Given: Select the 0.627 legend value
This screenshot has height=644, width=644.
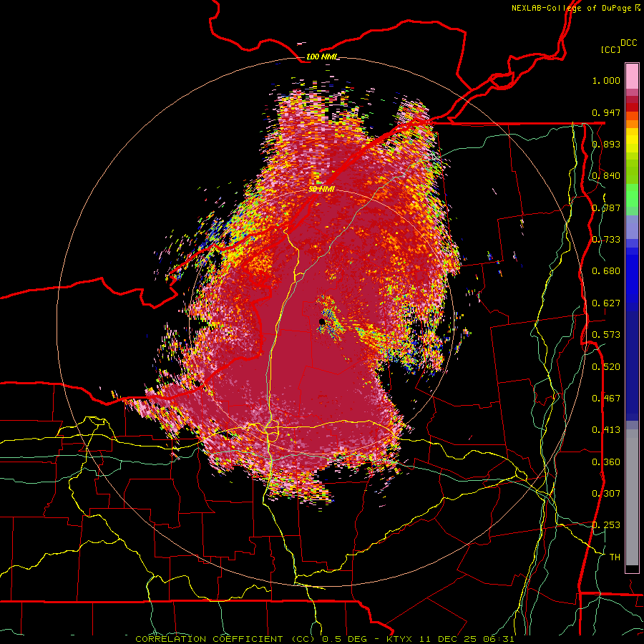Looking at the screenshot, I should tap(606, 303).
